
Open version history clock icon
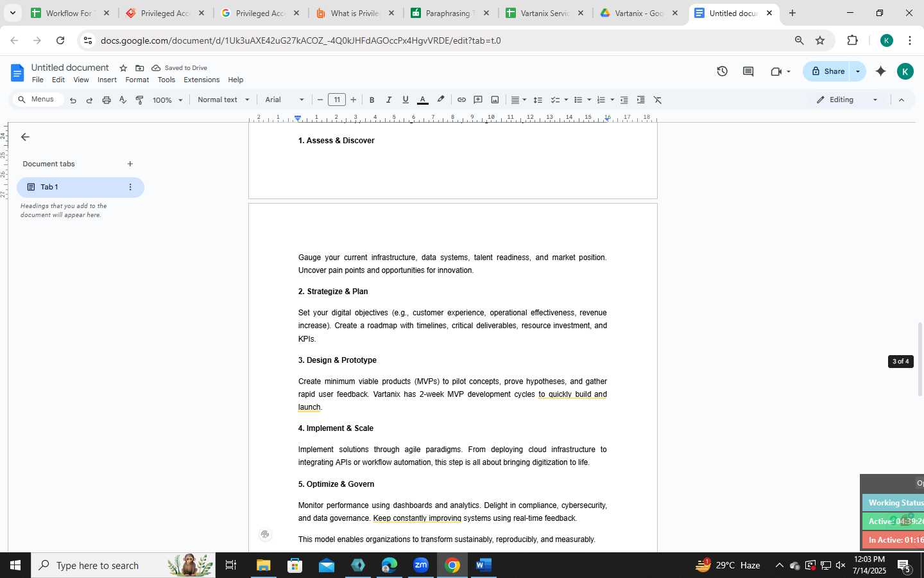click(x=722, y=72)
